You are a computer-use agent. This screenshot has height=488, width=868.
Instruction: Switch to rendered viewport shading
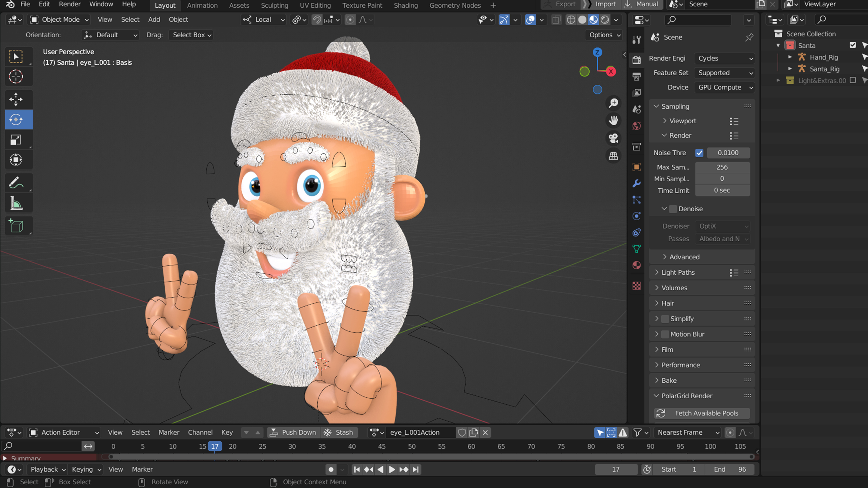pyautogui.click(x=605, y=20)
